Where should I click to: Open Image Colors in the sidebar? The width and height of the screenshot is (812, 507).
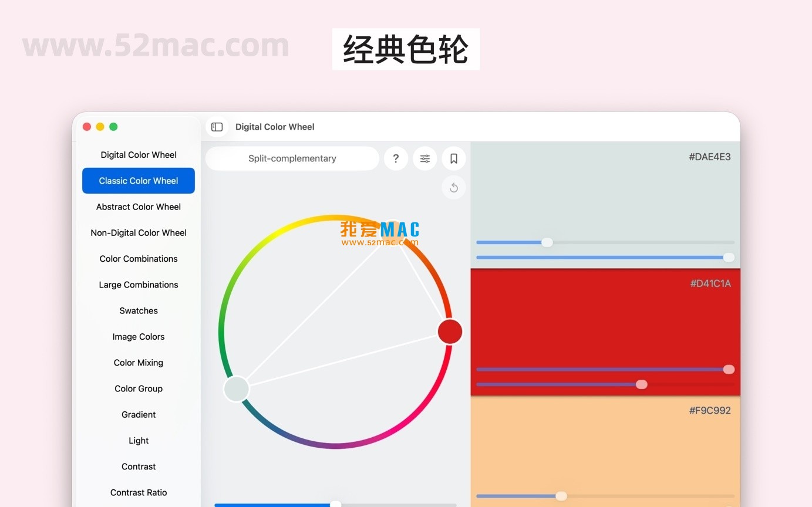coord(139,336)
